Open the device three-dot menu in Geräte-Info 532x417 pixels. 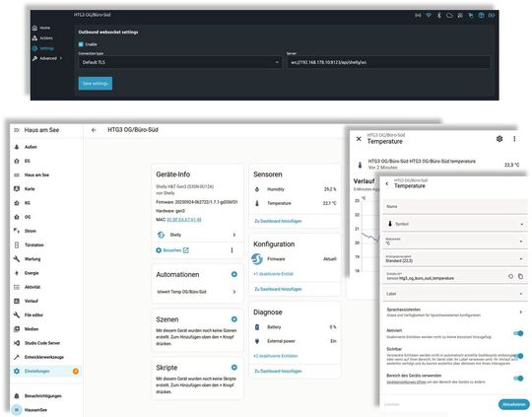(x=233, y=250)
